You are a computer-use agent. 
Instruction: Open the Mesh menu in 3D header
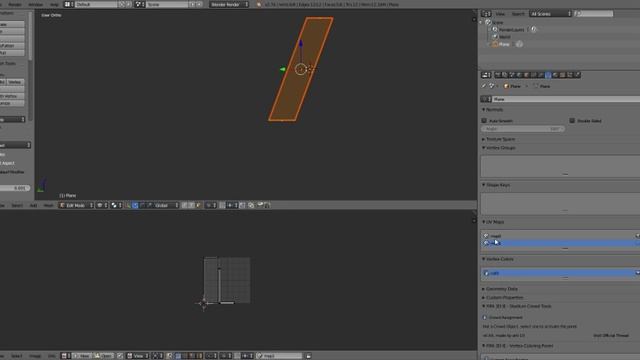48,205
